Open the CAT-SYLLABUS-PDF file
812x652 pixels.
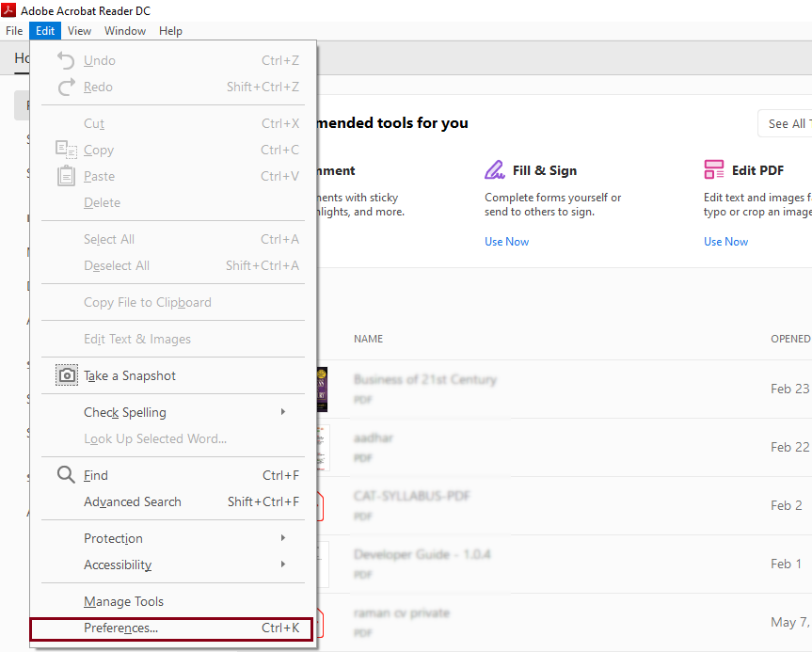click(x=412, y=496)
